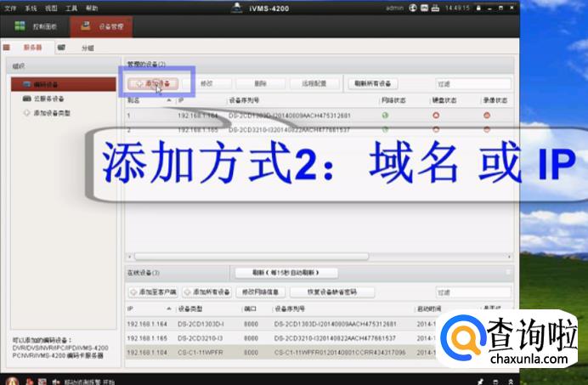This screenshot has width=588, height=385.
Task: Click the managed devices filter field
Action: (473, 84)
